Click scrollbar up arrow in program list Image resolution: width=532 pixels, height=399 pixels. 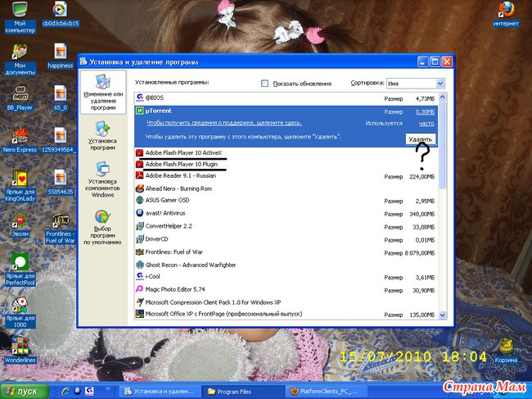click(x=443, y=97)
